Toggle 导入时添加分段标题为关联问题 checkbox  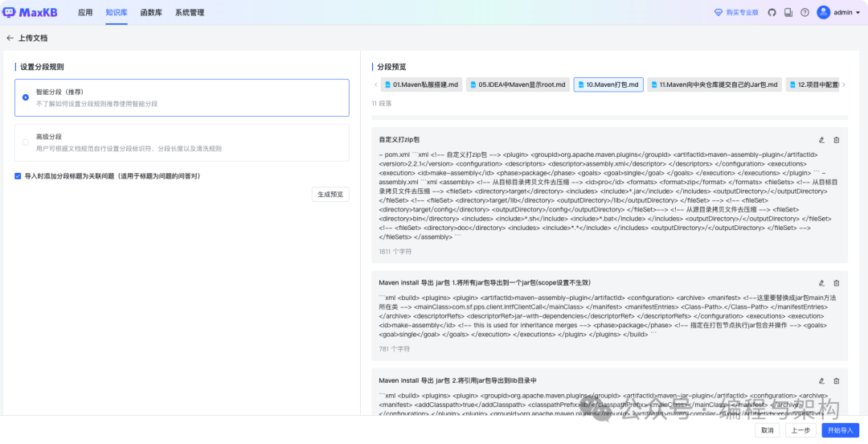tap(18, 176)
